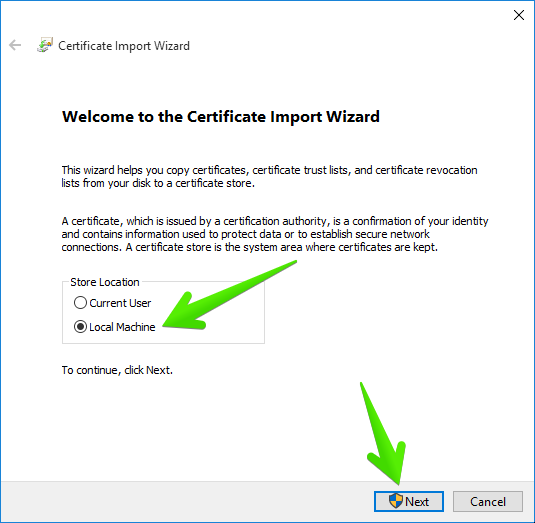Click the "To continue, click Next." text
Screen dimensions: 535x523
tap(117, 370)
